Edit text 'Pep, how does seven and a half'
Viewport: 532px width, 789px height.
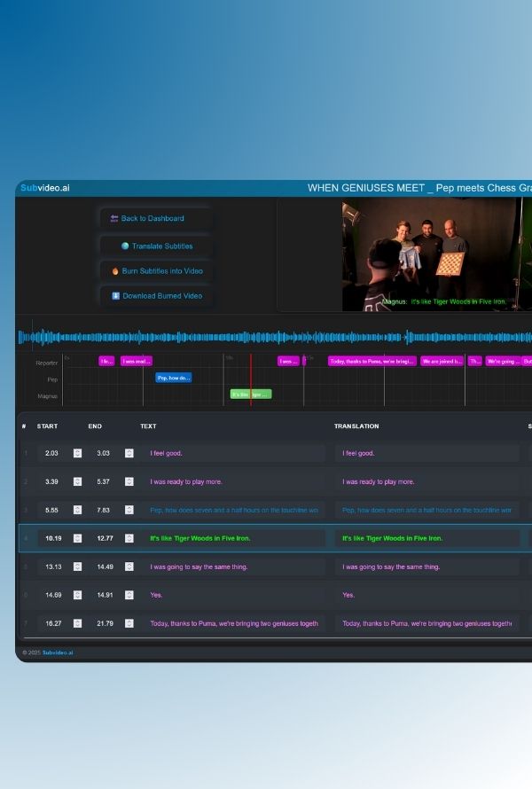[234, 510]
